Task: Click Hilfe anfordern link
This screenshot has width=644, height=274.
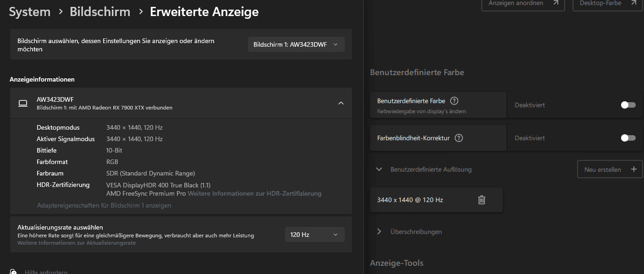Action: pos(46,272)
